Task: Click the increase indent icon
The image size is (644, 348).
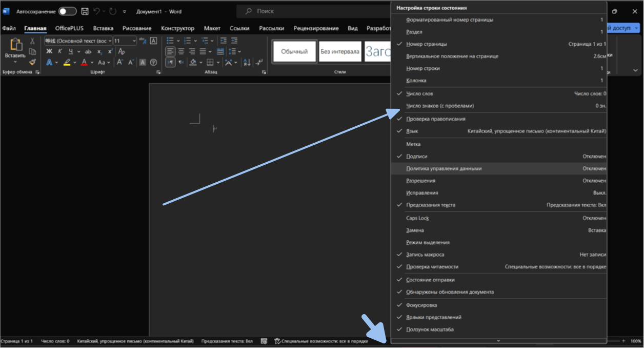Action: [234, 41]
